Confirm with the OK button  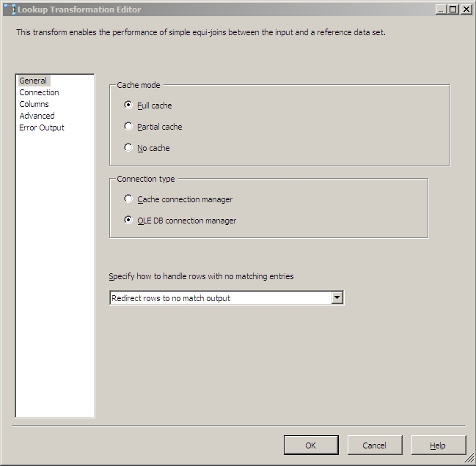coord(311,445)
